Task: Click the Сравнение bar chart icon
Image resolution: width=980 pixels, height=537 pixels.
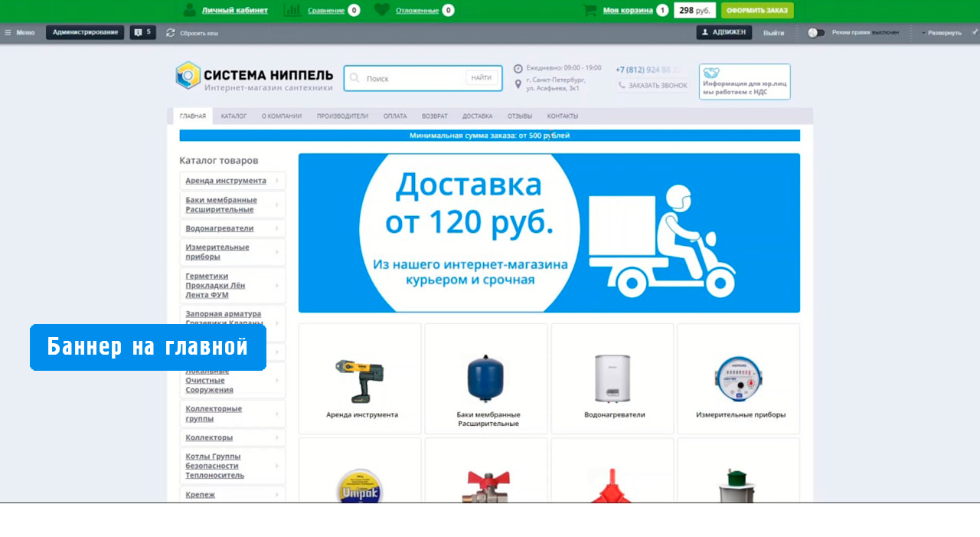Action: 292,10
